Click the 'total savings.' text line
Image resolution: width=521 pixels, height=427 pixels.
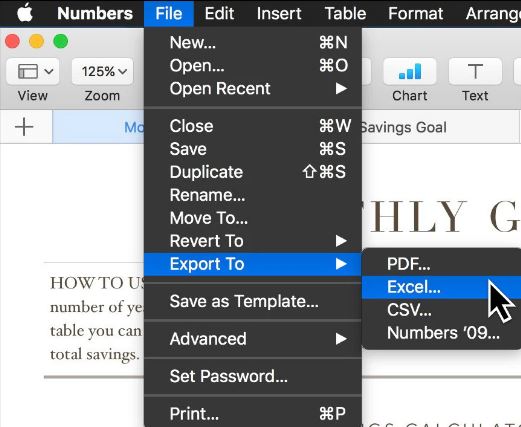(x=95, y=354)
